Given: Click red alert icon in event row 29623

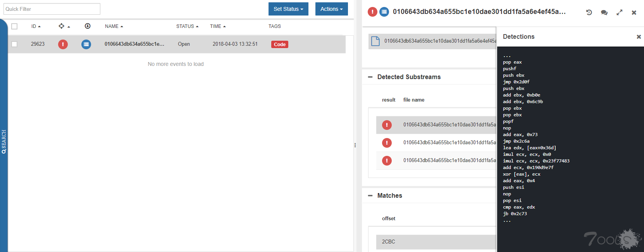Looking at the screenshot, I should [63, 44].
